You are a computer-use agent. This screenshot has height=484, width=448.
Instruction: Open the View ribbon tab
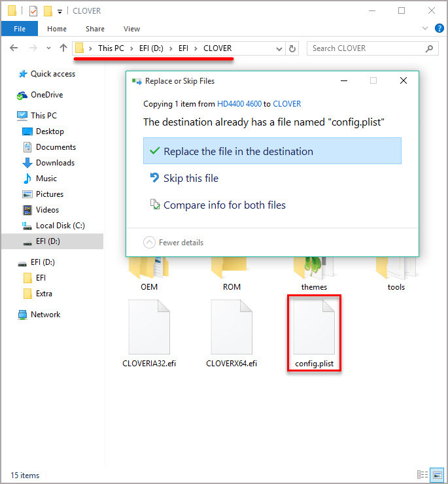coord(132,29)
